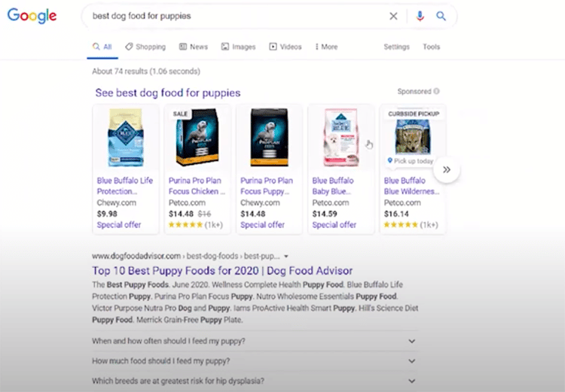Open the Shopping tab
The image size is (565, 392).
tap(145, 47)
